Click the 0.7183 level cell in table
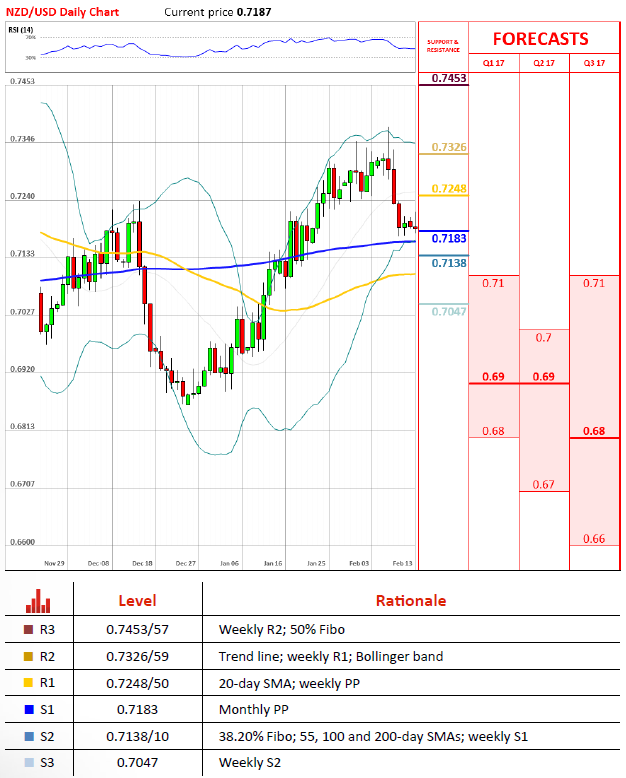626x778 pixels. [x=137, y=710]
